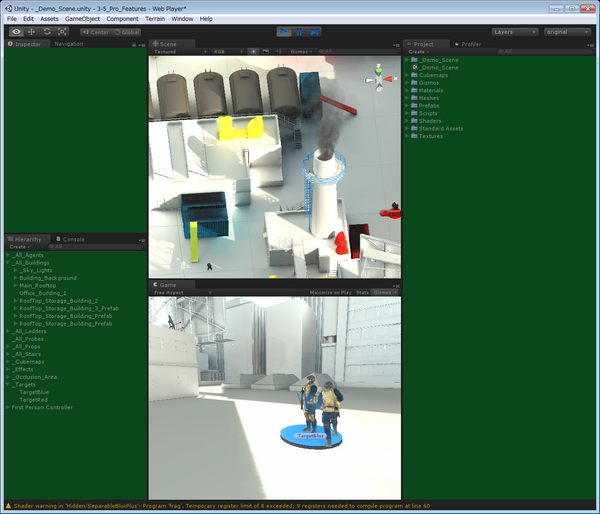The width and height of the screenshot is (600, 514).
Task: Select the Rotate tool
Action: 47,32
